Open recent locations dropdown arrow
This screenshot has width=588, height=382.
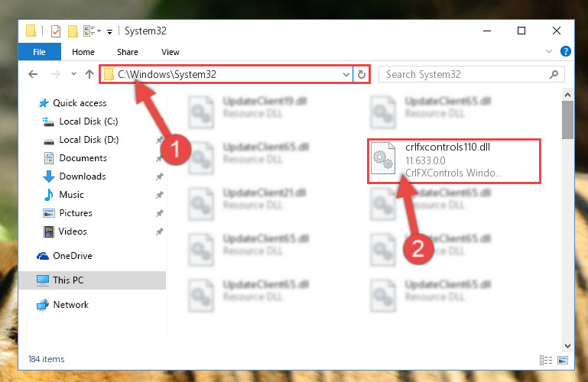(x=73, y=74)
